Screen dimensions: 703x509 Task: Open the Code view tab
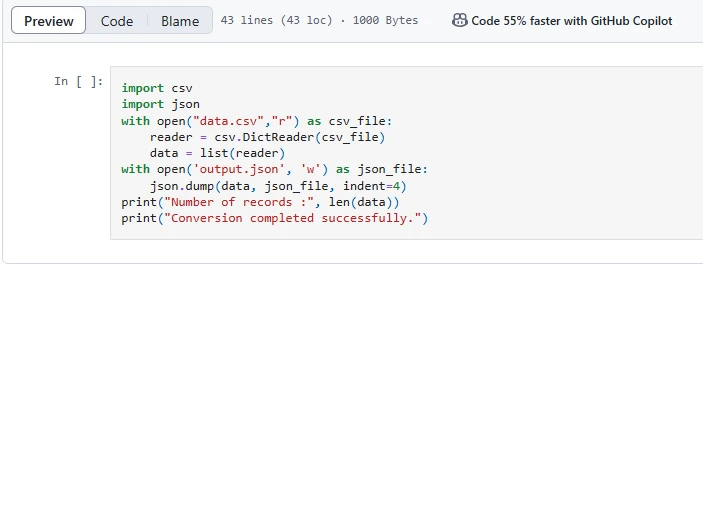[x=117, y=21]
